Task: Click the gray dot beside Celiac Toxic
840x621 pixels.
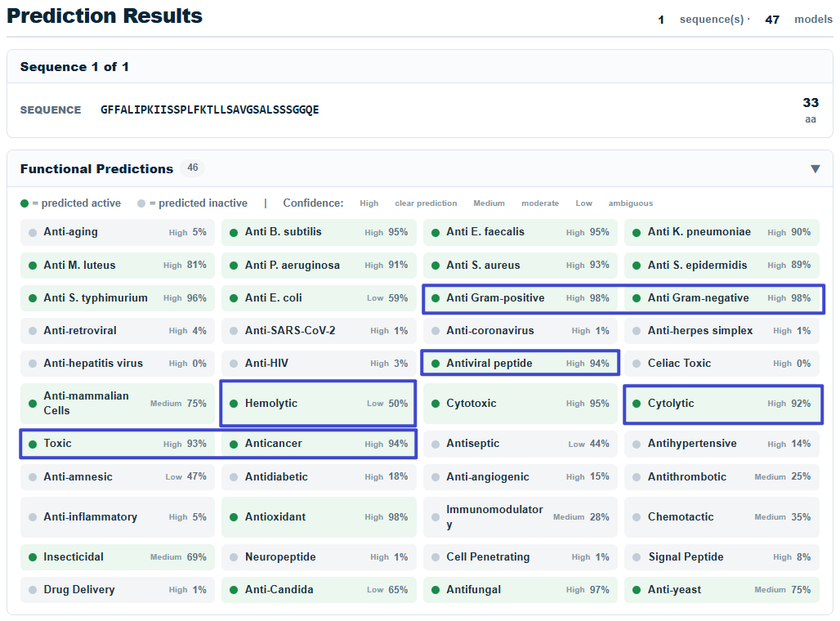Action: tap(637, 364)
